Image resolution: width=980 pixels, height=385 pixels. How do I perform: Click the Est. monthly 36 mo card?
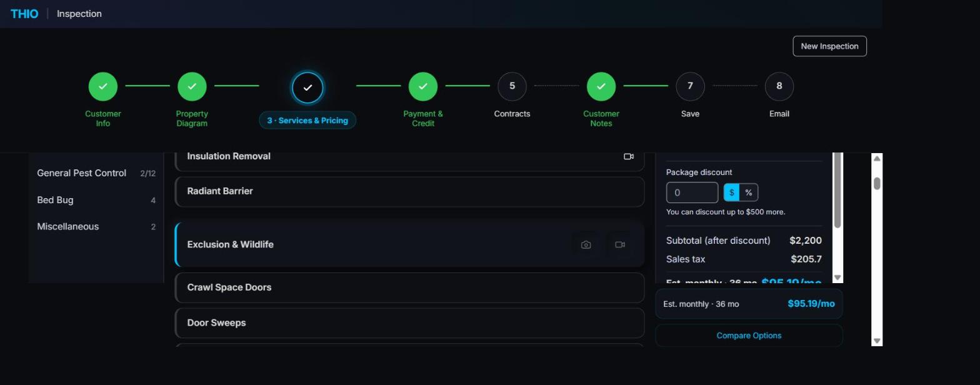click(749, 304)
